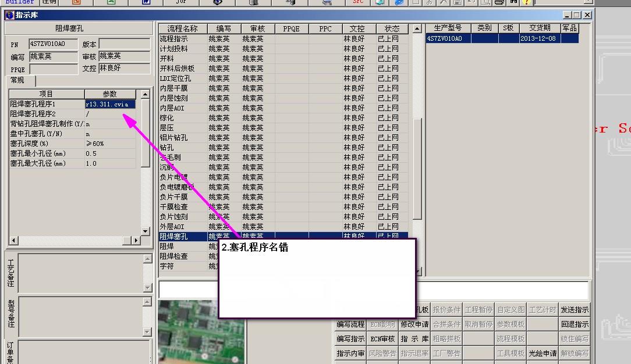
Task: Click the PPQE column header in flow table
Action: click(292, 28)
